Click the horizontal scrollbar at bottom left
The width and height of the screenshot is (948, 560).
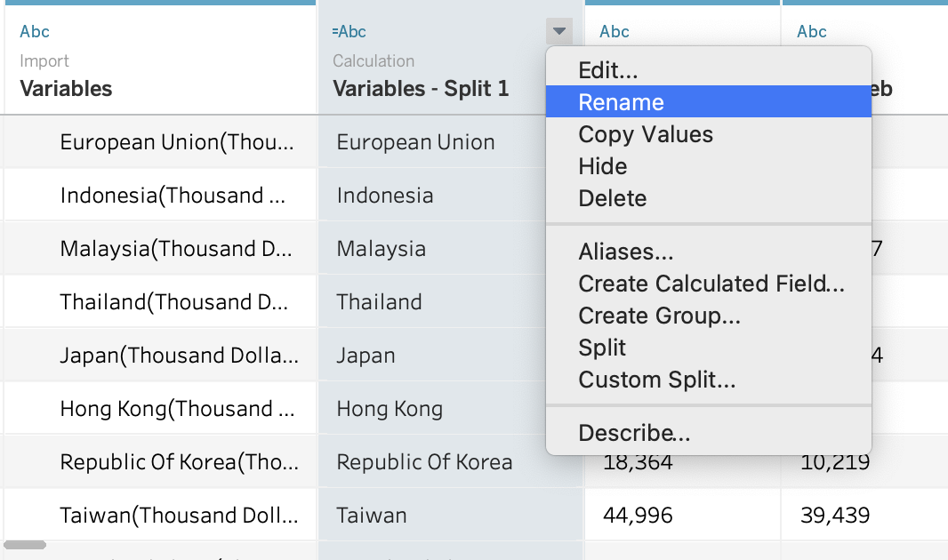pyautogui.click(x=25, y=545)
